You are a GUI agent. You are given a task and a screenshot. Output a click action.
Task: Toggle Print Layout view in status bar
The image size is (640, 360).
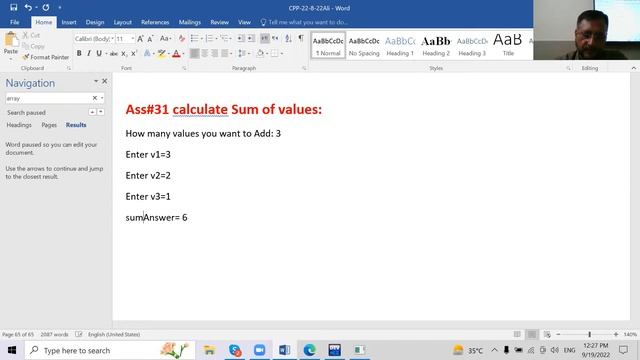(x=531, y=334)
